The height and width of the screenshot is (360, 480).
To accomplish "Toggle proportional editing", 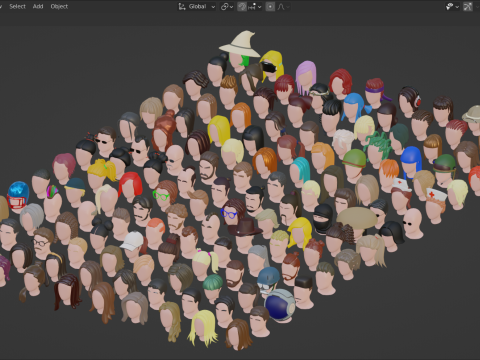I will (270, 6).
